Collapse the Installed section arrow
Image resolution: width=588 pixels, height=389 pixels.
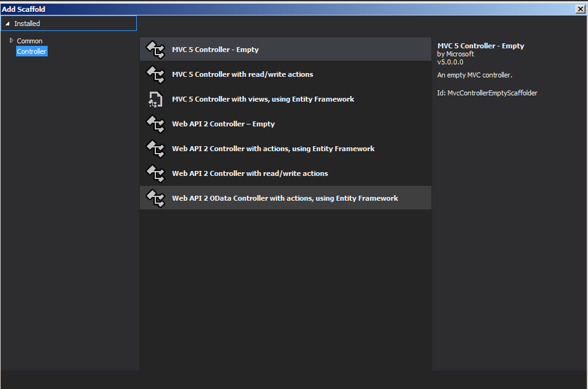click(x=7, y=24)
